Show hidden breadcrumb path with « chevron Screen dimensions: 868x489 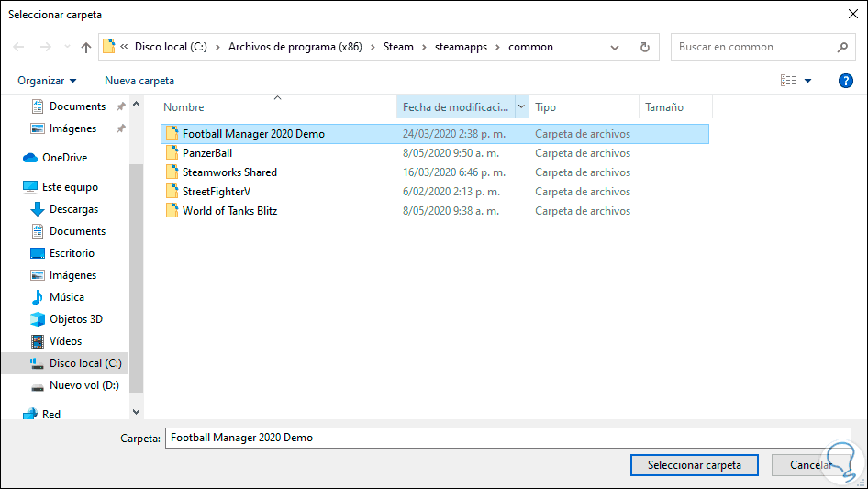[x=124, y=47]
